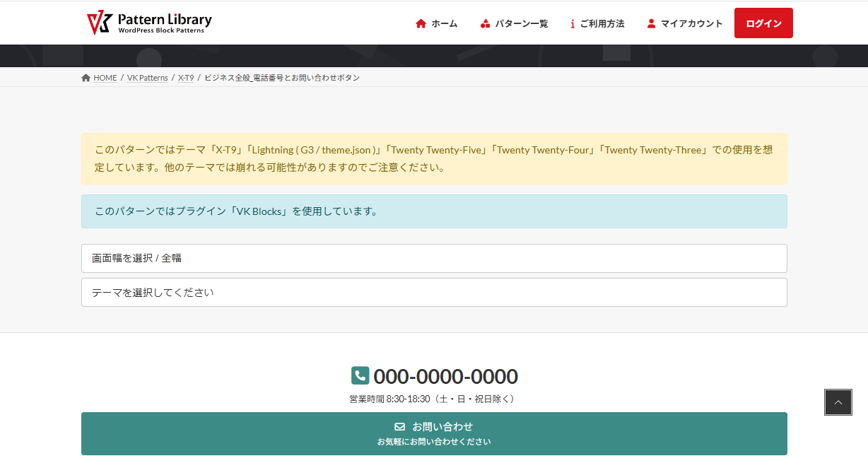868x468 pixels.
Task: Follow the HOME breadcrumb link
Action: (x=105, y=78)
